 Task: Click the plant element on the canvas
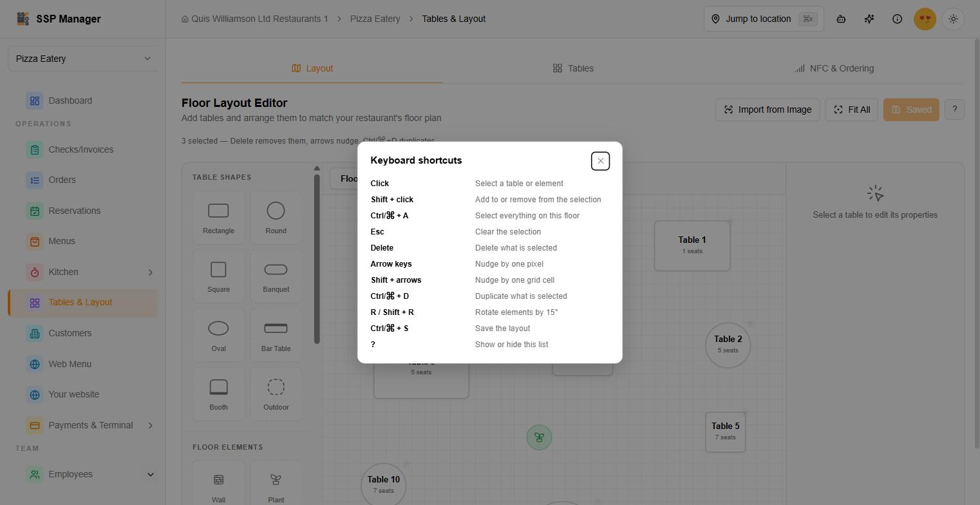pyautogui.click(x=539, y=437)
